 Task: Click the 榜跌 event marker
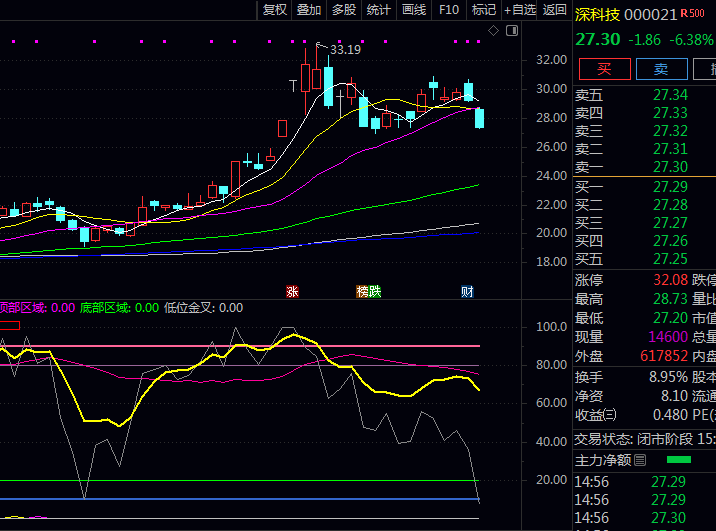click(369, 292)
